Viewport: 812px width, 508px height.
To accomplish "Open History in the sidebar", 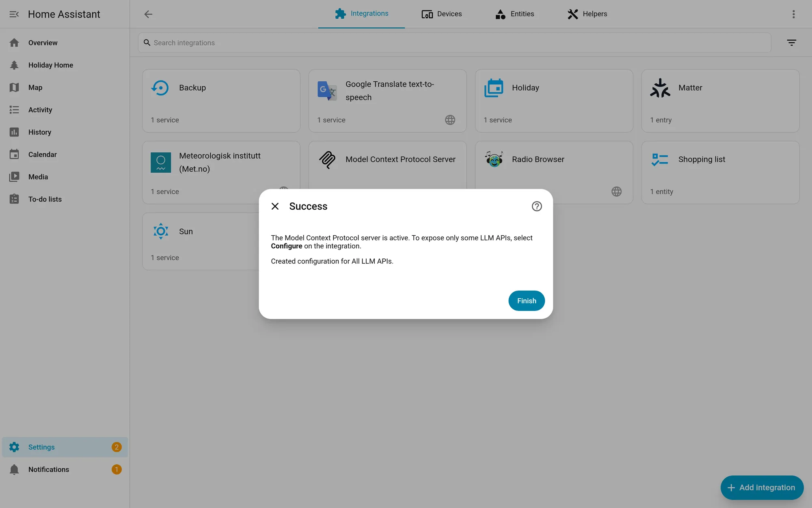I will [x=65, y=132].
